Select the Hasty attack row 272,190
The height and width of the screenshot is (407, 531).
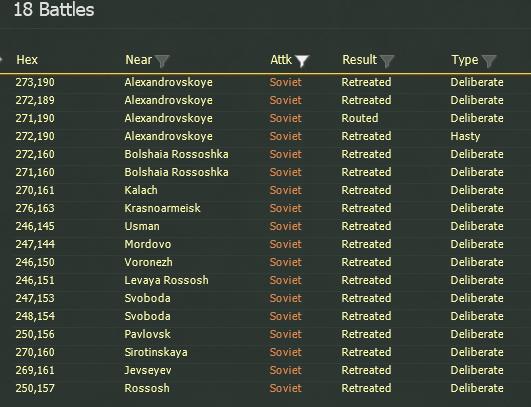[x=266, y=136]
